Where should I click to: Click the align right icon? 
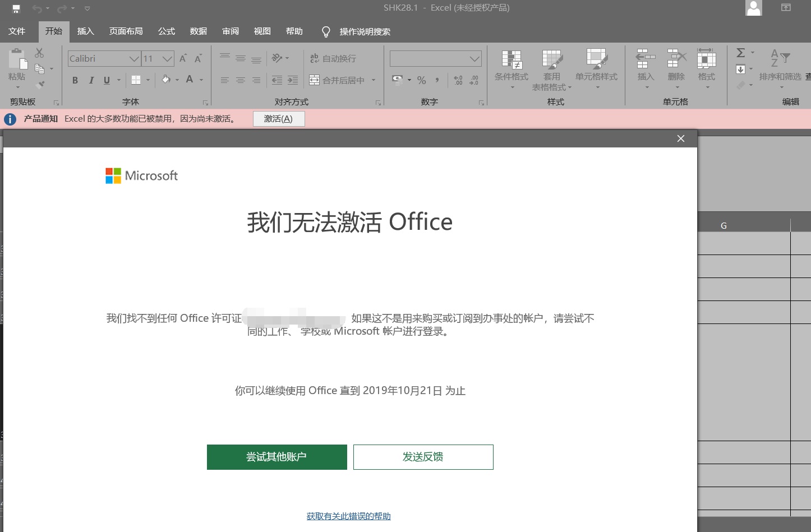click(x=256, y=80)
